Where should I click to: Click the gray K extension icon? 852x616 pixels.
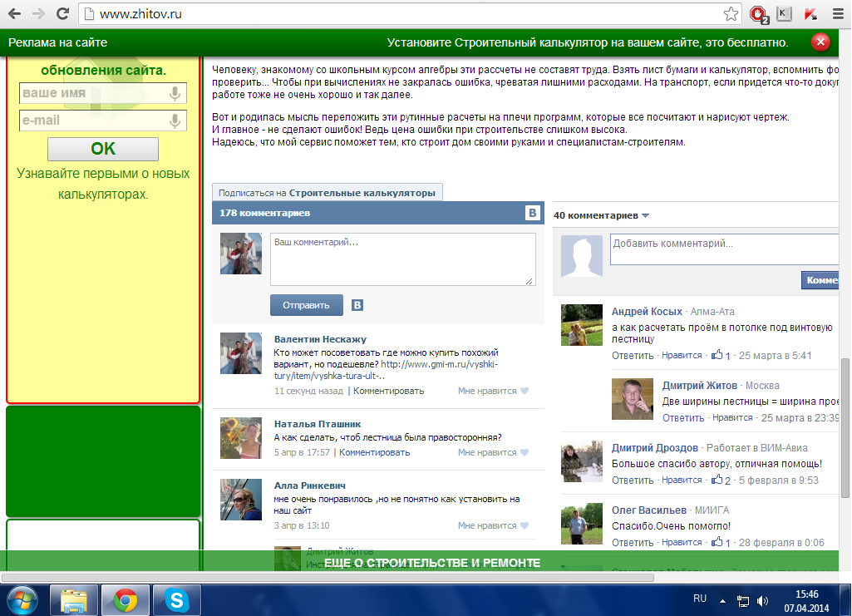tap(784, 13)
